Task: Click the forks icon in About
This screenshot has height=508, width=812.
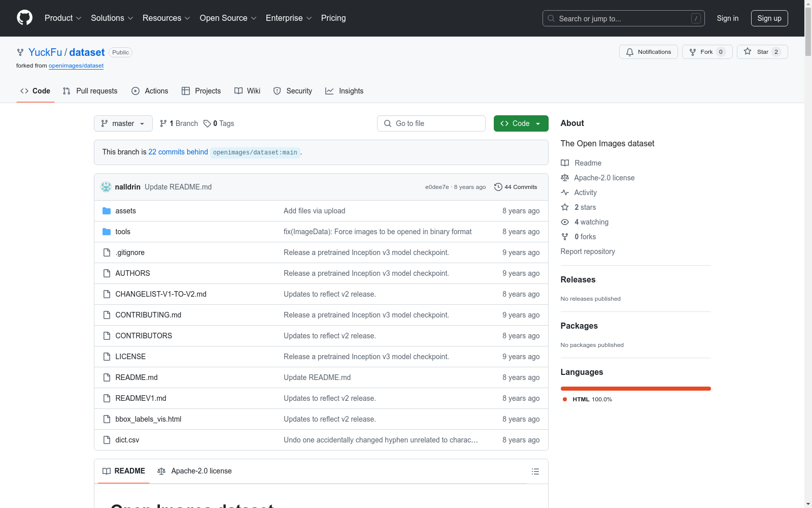Action: [565, 237]
